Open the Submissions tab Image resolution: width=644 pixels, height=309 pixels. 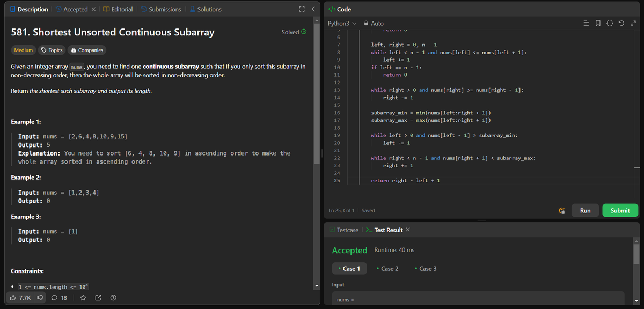pos(160,9)
